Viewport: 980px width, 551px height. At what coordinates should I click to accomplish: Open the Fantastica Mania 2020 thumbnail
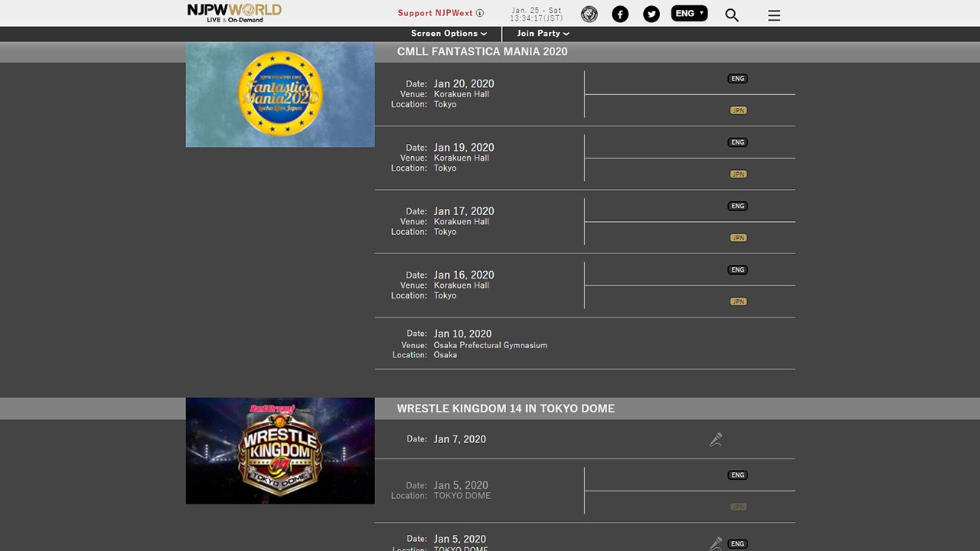pos(280,94)
